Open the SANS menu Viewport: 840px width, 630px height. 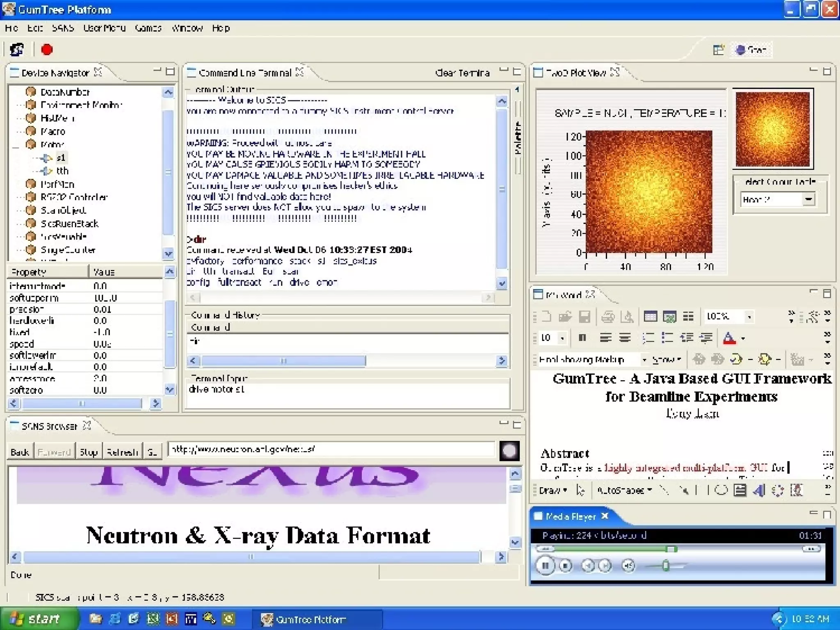(x=63, y=28)
